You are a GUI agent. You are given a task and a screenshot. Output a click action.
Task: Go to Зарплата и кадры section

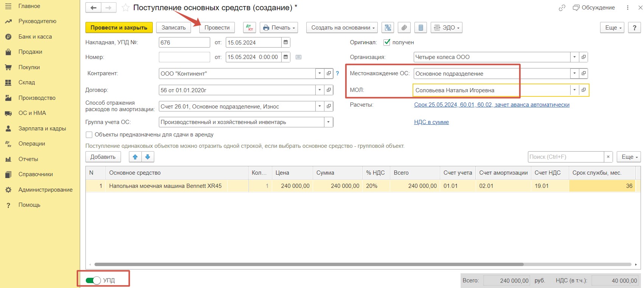pos(42,129)
